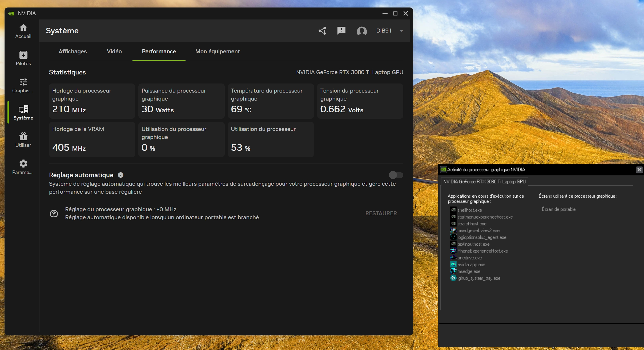Click info icon beside Réglage automatique

[x=120, y=175]
